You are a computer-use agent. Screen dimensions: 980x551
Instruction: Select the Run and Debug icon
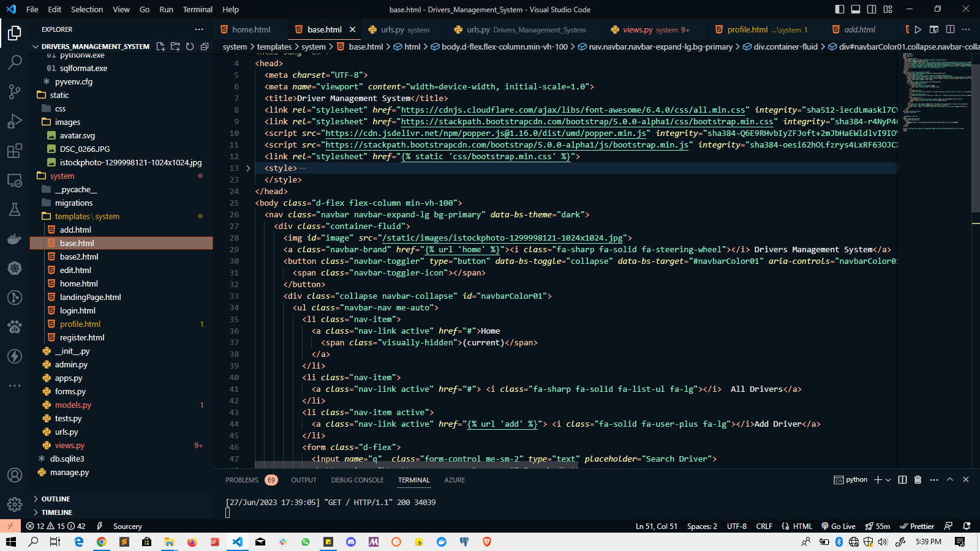15,121
